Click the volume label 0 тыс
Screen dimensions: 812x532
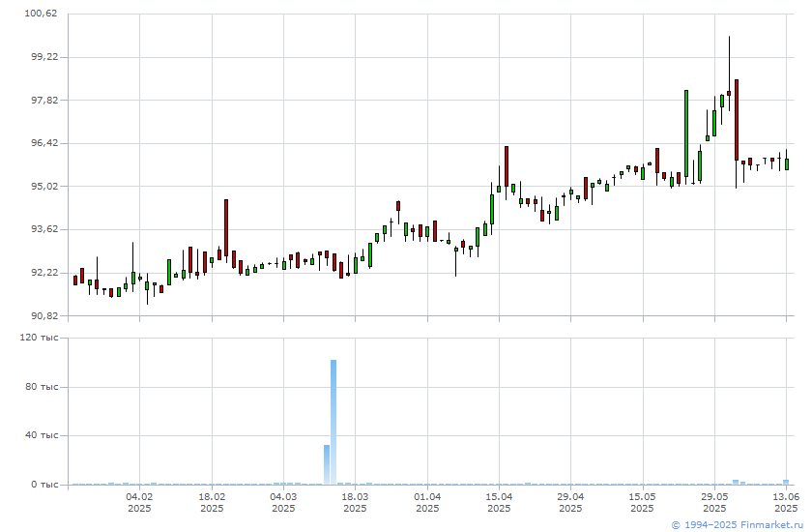44,485
